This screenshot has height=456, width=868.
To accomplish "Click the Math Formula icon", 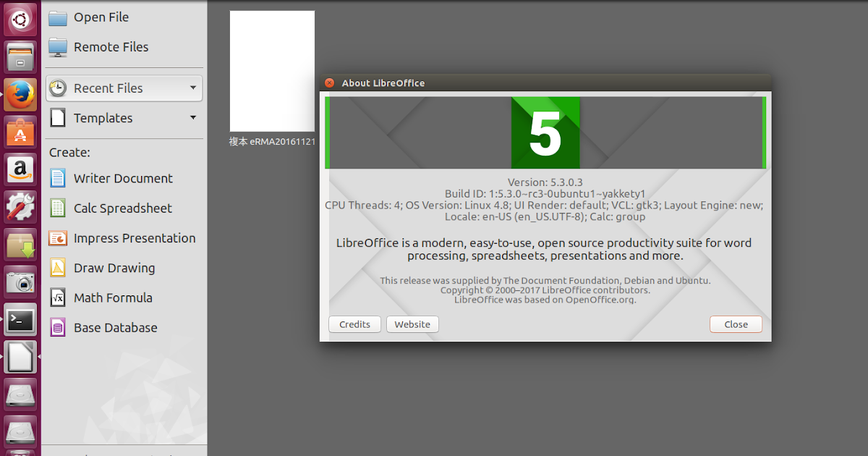I will point(58,297).
